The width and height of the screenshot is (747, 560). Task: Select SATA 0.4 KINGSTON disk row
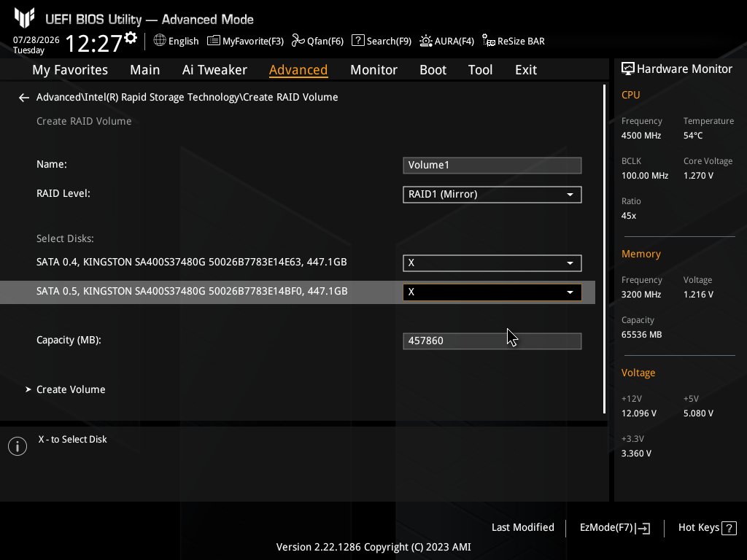tap(192, 262)
